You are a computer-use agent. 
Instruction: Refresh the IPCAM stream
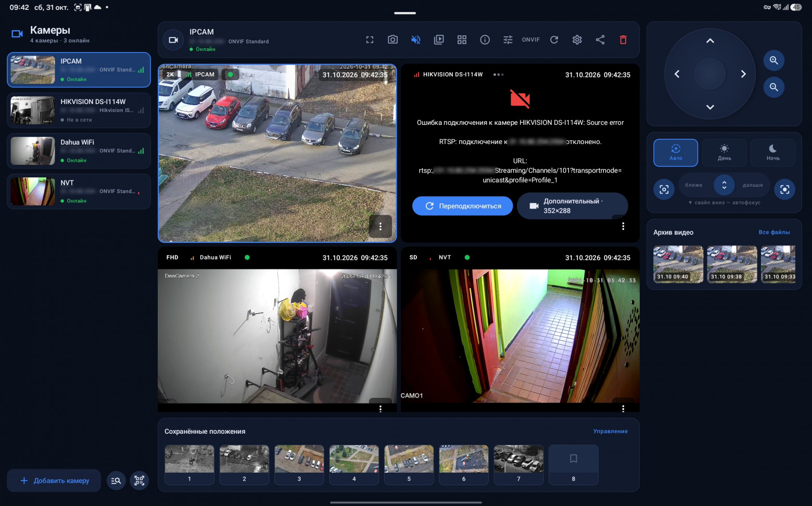point(554,40)
